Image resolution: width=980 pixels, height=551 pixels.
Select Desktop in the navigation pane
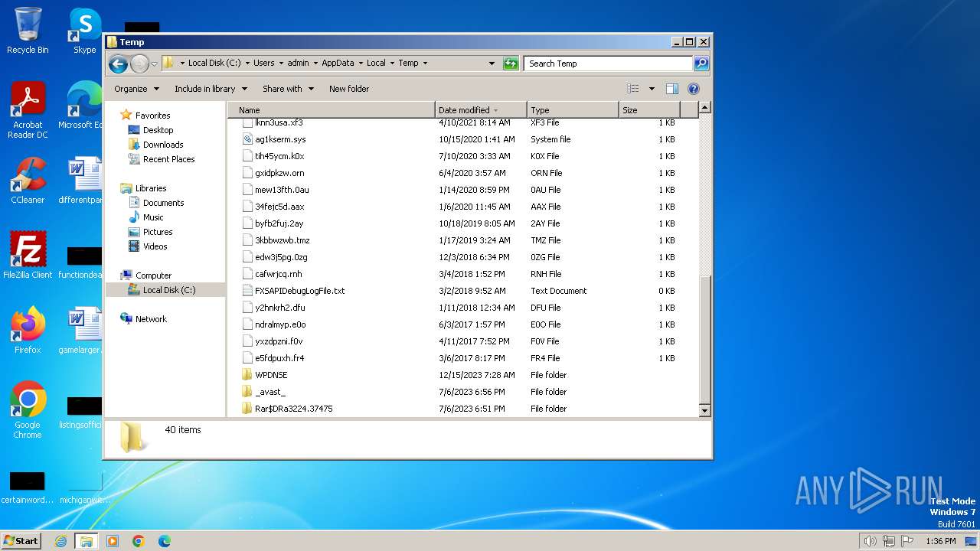[158, 130]
